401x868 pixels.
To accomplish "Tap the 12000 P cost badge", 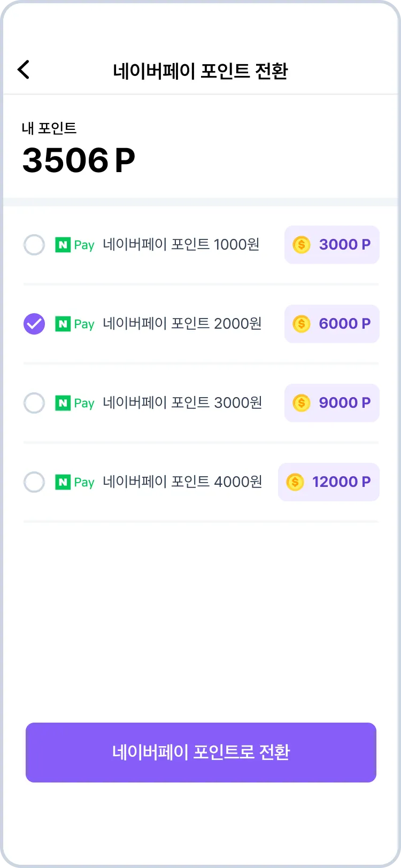I will [x=329, y=482].
